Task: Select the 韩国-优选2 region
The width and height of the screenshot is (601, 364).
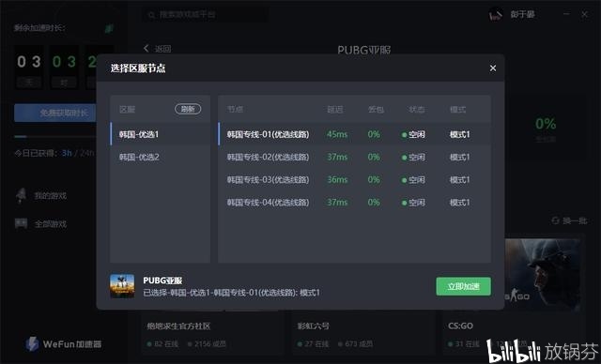Action: coord(161,157)
